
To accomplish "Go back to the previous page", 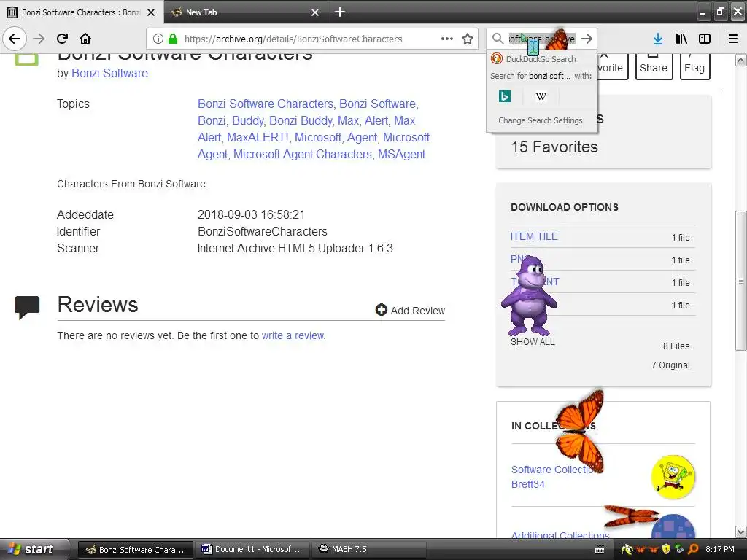I will (x=15, y=39).
